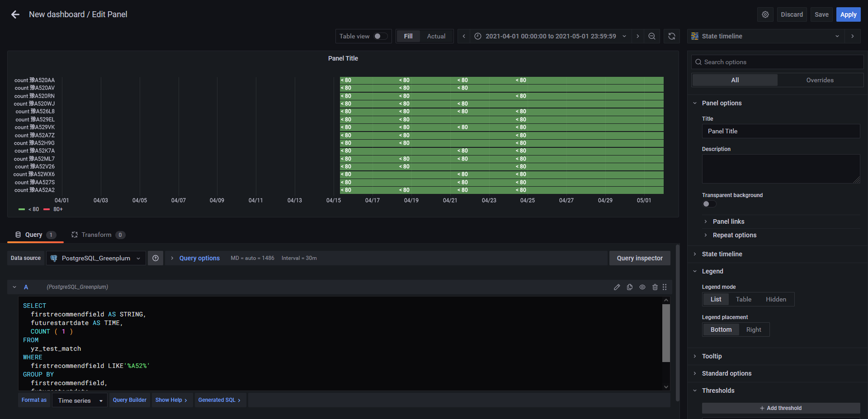Screen dimensions: 868x419
Task: Click red 80+ legend swatch
Action: coord(47,209)
